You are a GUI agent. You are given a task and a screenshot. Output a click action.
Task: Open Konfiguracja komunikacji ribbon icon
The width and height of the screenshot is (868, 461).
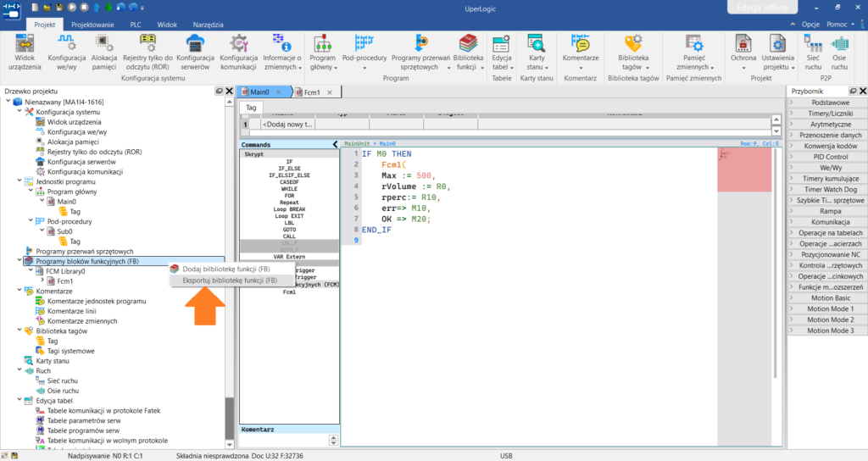238,52
